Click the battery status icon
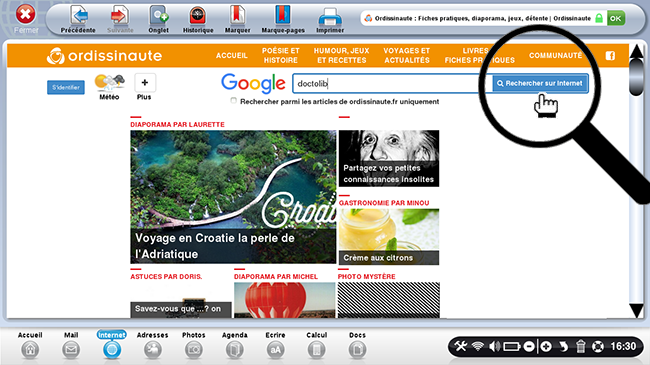 [x=512, y=346]
